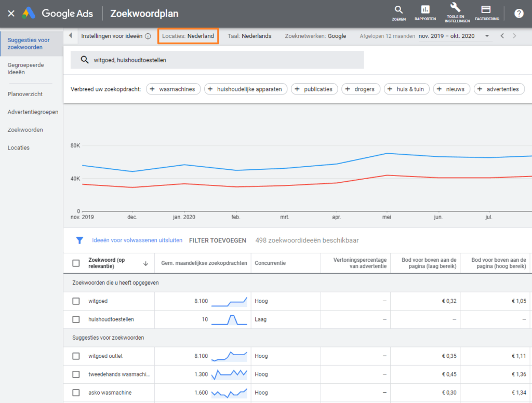Image resolution: width=532 pixels, height=403 pixels.
Task: Sort by Gem. maandelijkse zoekopdrachten column
Action: click(204, 263)
